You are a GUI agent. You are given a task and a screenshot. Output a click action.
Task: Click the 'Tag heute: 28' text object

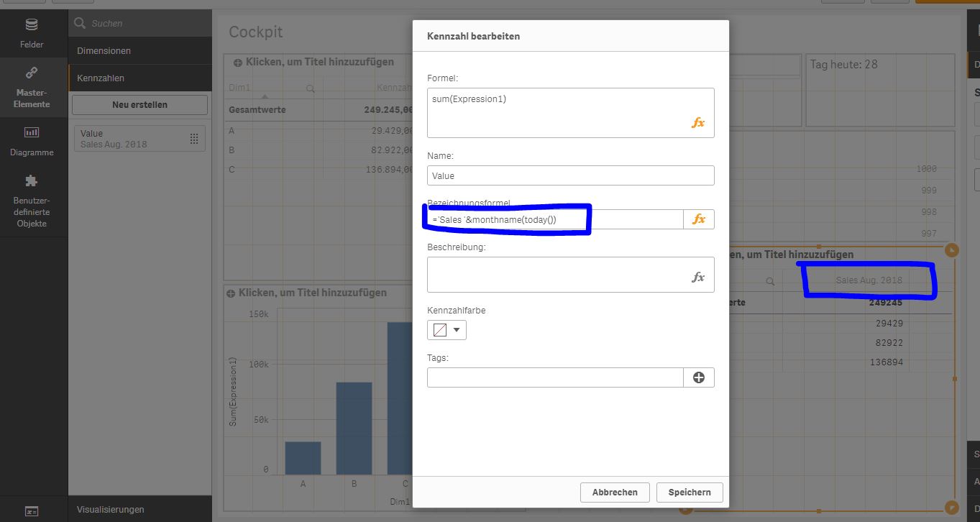coord(844,64)
